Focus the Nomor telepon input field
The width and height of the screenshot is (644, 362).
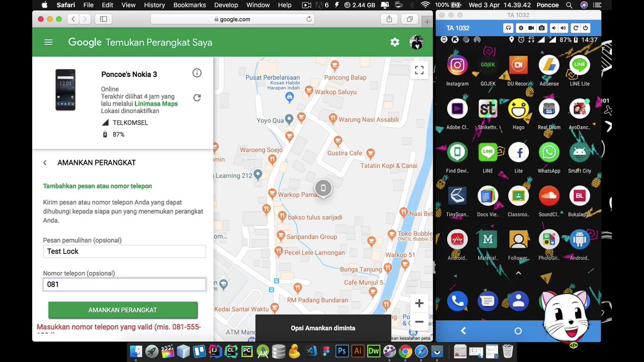tap(124, 285)
